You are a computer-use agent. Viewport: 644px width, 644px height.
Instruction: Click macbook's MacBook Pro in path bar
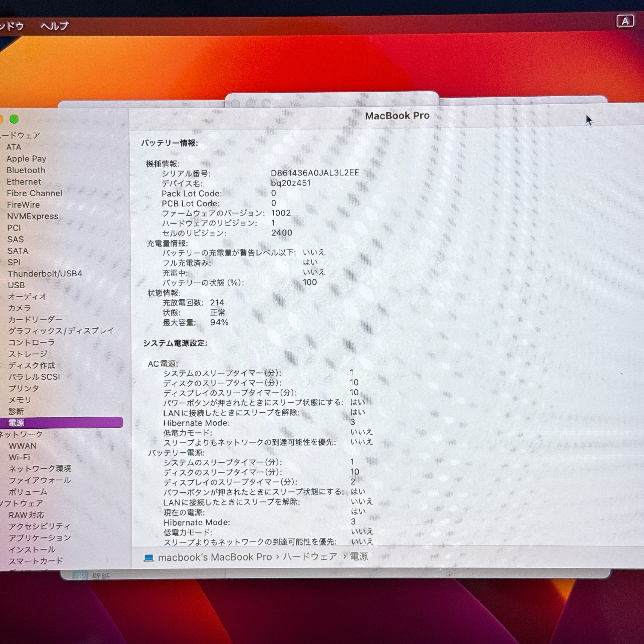(x=215, y=557)
